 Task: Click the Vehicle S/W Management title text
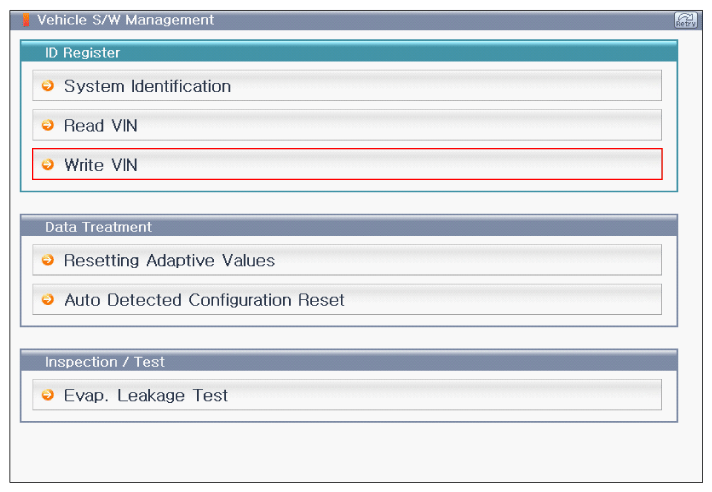tap(125, 20)
